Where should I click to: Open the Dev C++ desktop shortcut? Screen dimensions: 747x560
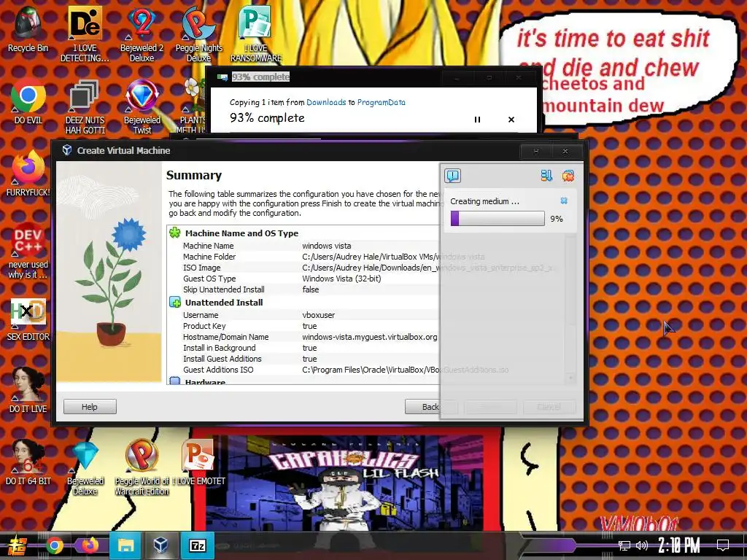28,251
